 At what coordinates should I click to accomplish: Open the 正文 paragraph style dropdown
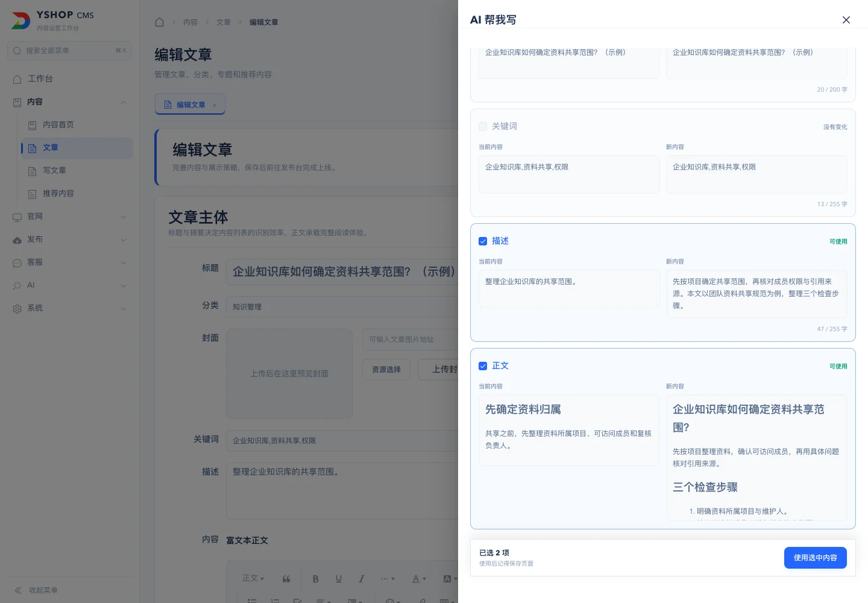[x=253, y=578]
